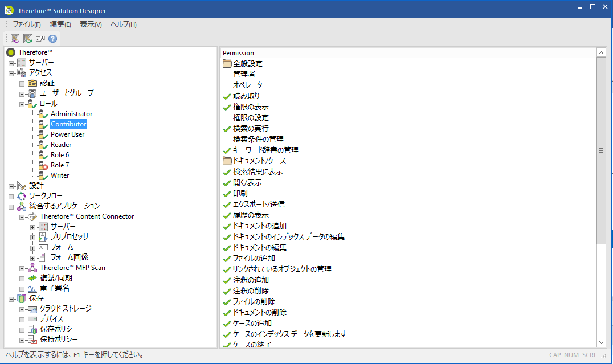
Task: Click the ユーザーとグループ users icon
Action: 32,93
